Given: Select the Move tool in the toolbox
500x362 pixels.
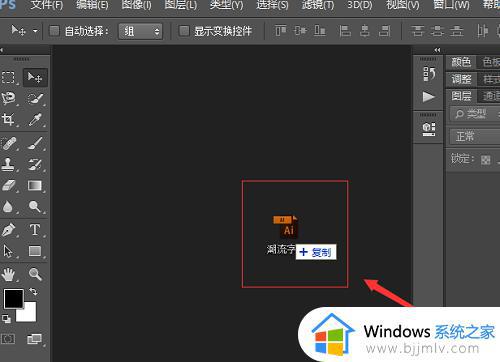Looking at the screenshot, I should pos(35,77).
